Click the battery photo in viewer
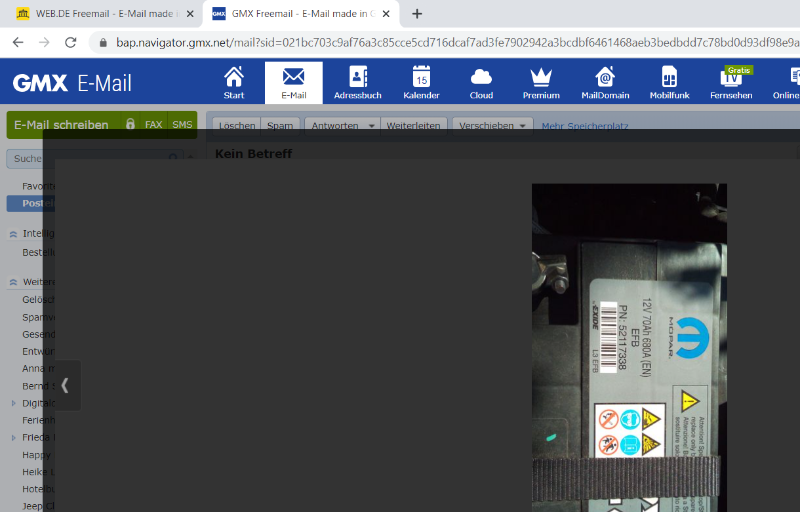The image size is (800, 512). click(x=628, y=350)
